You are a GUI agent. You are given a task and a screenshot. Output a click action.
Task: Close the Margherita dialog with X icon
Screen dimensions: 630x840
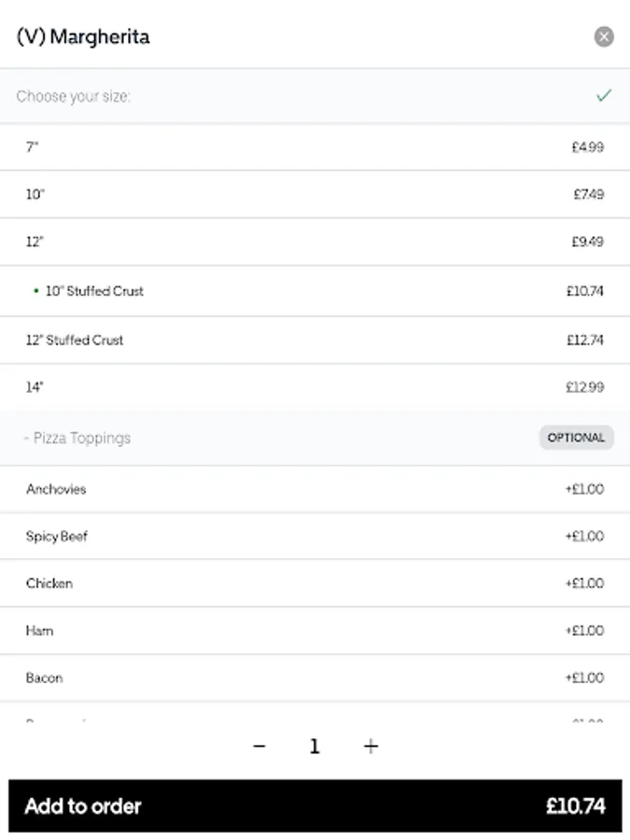click(x=604, y=37)
